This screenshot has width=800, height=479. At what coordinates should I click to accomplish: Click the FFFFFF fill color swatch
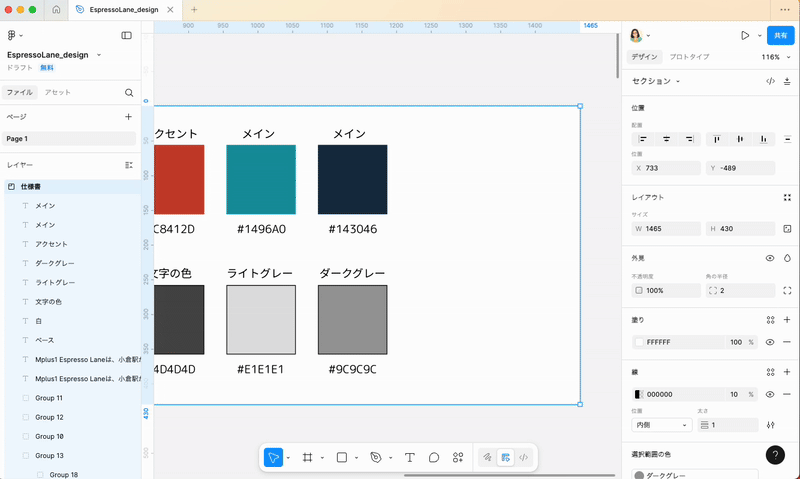coord(639,342)
